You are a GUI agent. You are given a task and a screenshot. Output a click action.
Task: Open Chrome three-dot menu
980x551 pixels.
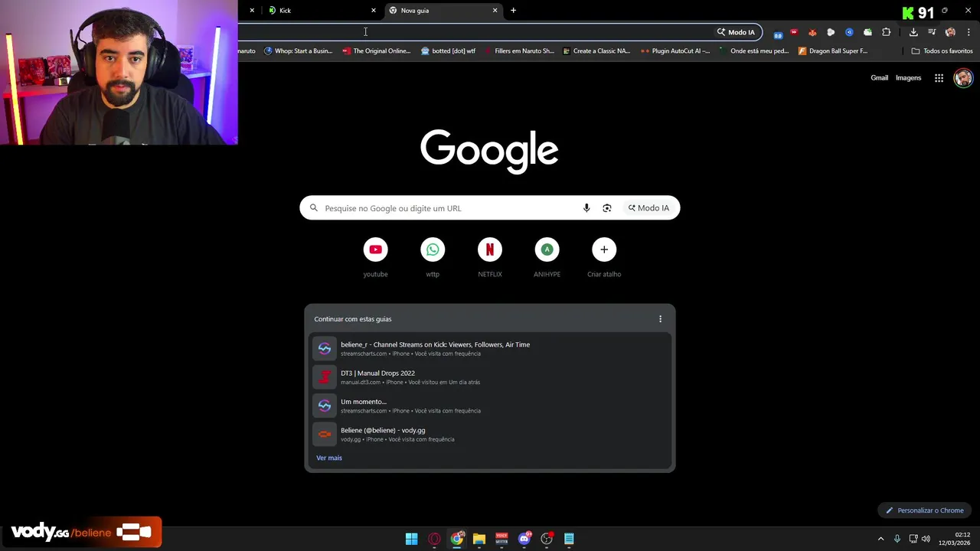(x=969, y=32)
